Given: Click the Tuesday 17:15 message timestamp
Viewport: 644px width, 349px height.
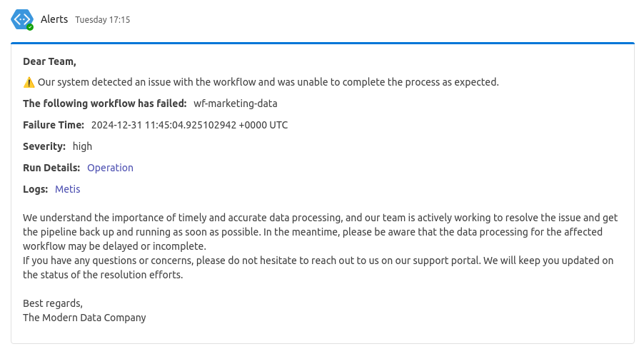Looking at the screenshot, I should (102, 20).
